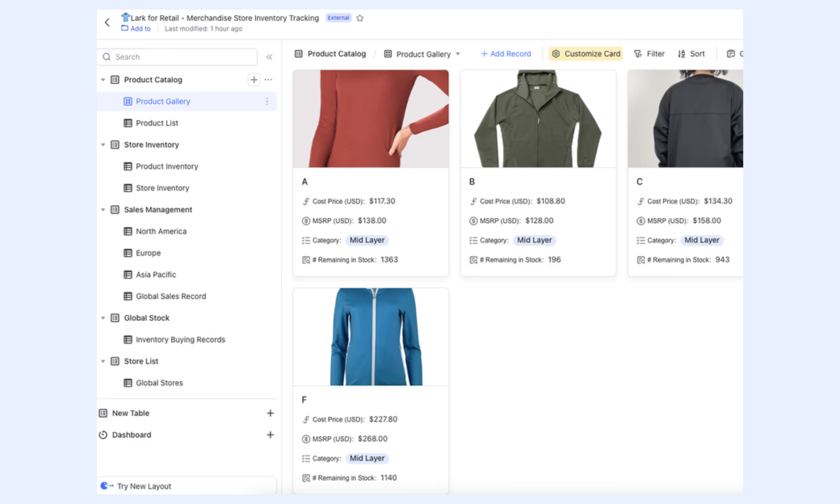Viewport: 840px width, 504px height.
Task: Open product F blue jacket image
Action: tap(371, 337)
